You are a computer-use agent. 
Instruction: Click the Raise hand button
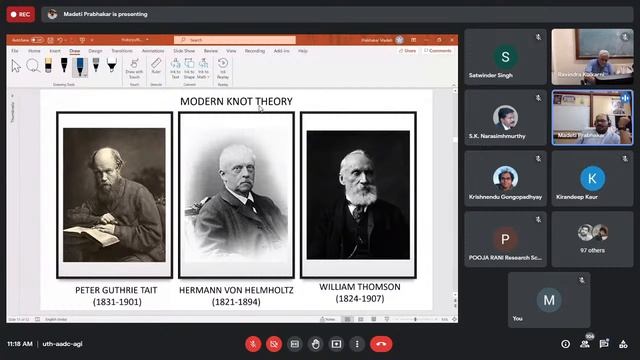pos(316,344)
